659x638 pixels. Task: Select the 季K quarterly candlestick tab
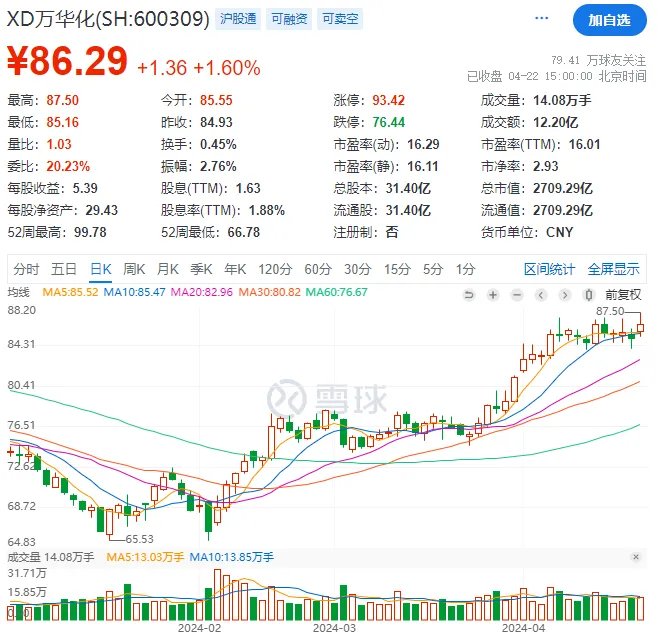201,269
